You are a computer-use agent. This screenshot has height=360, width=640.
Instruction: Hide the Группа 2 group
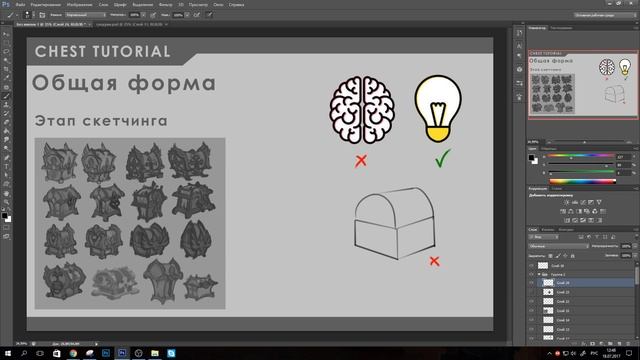[531, 274]
